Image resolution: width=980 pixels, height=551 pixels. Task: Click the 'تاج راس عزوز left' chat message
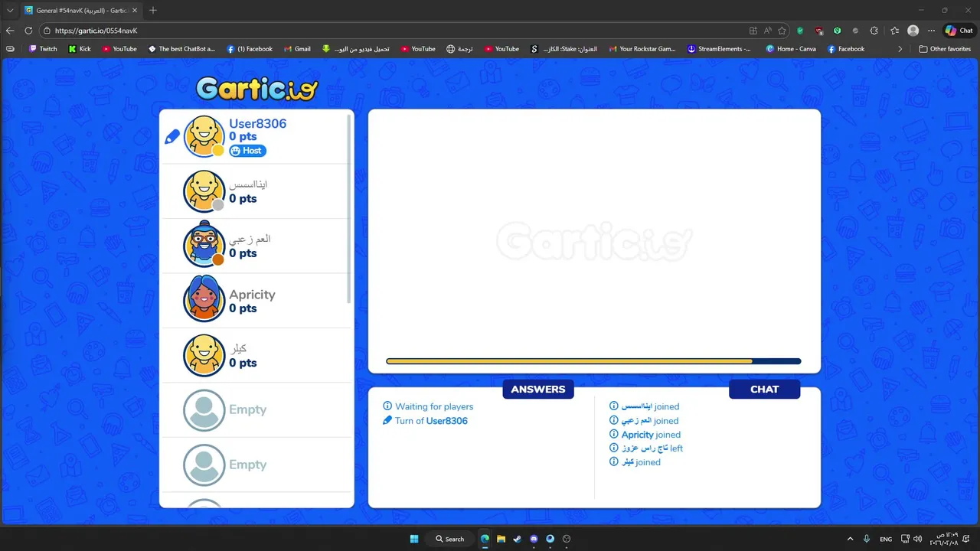(x=652, y=448)
